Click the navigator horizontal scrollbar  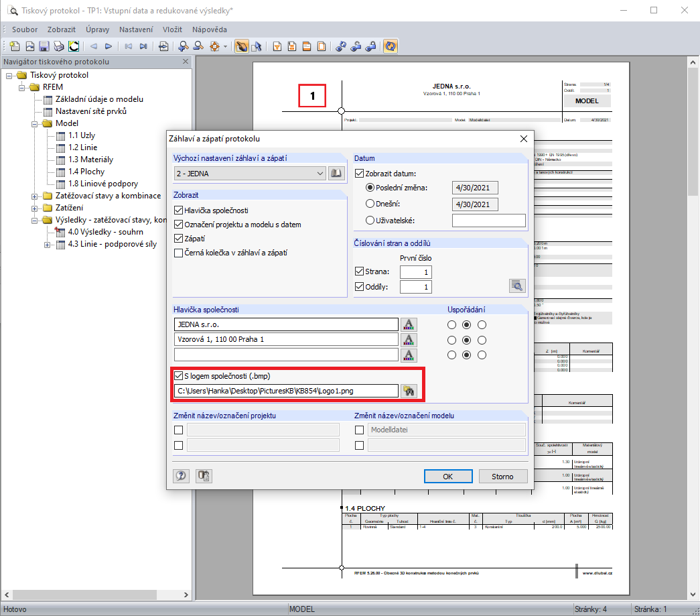(84, 595)
